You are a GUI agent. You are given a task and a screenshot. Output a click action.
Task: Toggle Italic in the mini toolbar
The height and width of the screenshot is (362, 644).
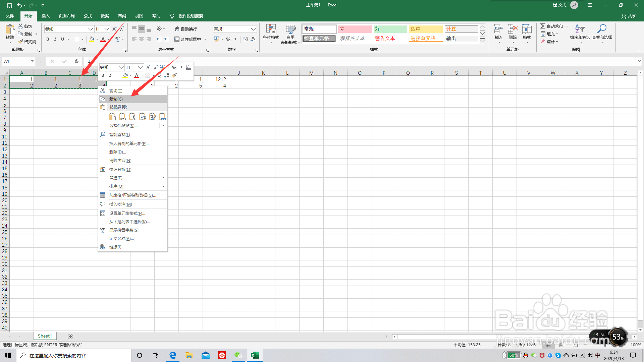tap(110, 75)
